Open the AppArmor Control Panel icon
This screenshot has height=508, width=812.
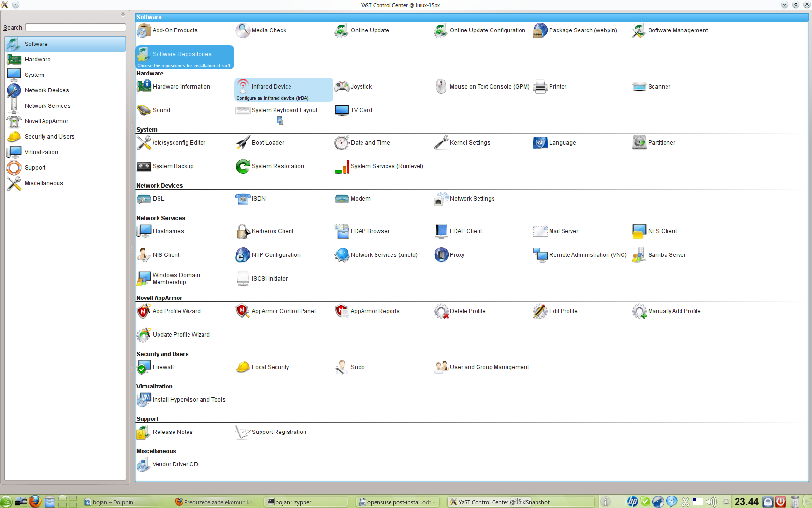(243, 311)
